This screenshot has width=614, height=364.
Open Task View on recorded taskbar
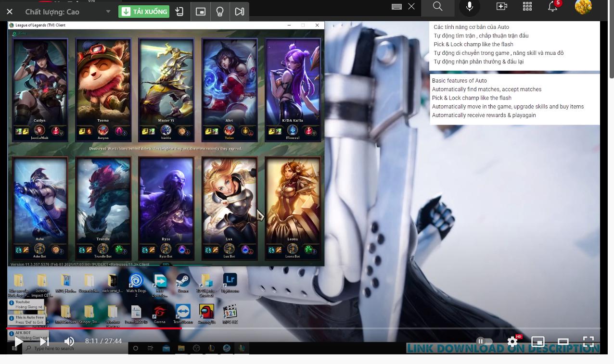tap(151, 348)
